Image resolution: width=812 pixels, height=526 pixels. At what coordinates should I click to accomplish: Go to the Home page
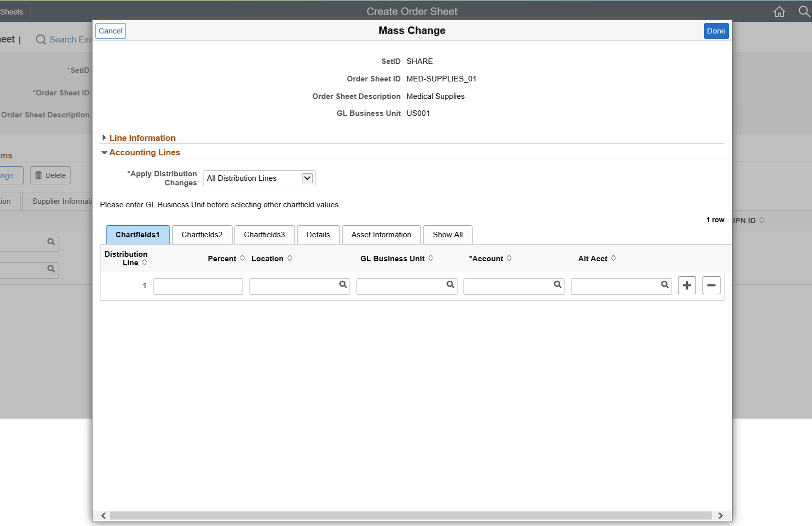pos(779,11)
